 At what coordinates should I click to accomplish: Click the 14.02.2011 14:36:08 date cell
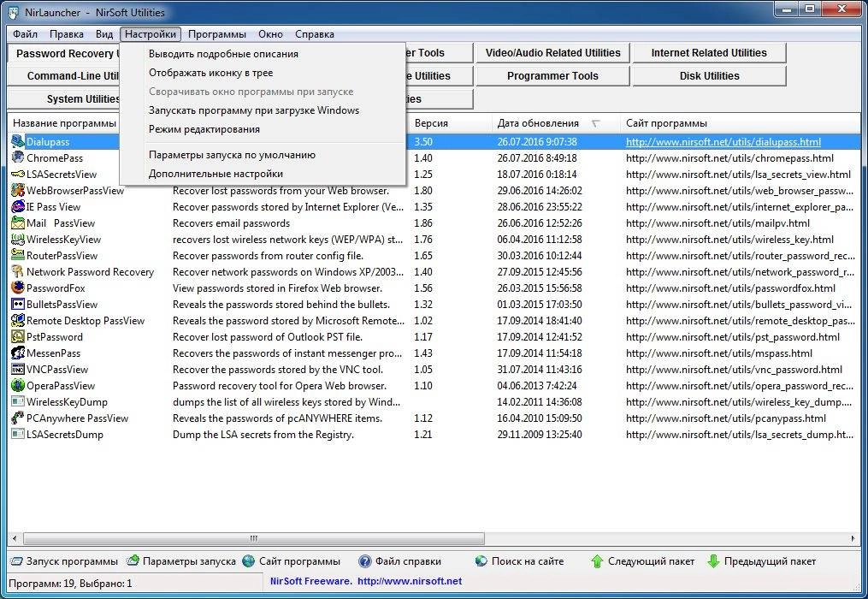pyautogui.click(x=539, y=401)
